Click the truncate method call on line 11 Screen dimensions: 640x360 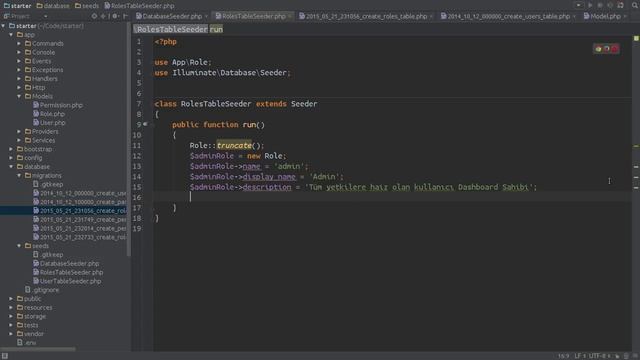[x=234, y=145]
